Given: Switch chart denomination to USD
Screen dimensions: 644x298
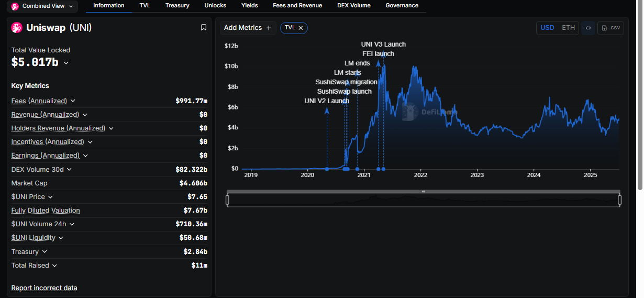Looking at the screenshot, I should pos(547,28).
